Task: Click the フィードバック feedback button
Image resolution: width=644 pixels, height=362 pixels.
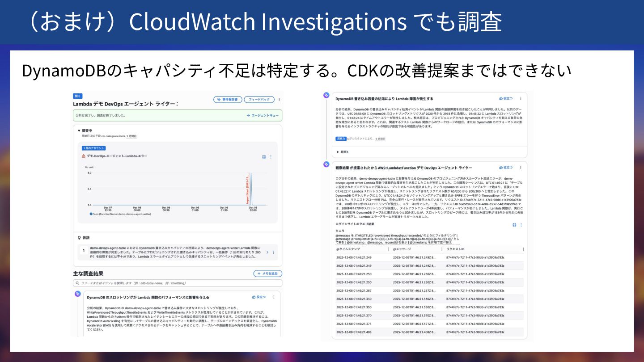Action: 259,100
